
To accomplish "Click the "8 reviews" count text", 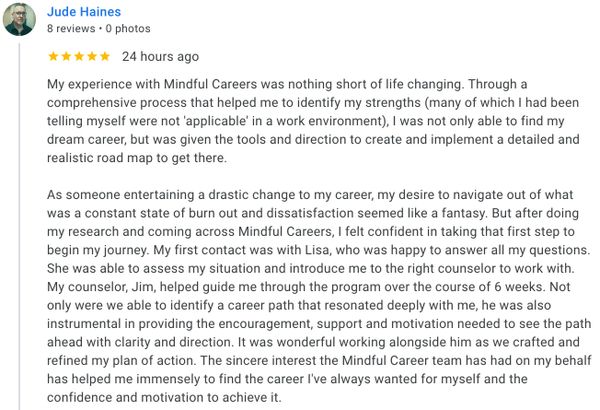I will (x=66, y=28).
